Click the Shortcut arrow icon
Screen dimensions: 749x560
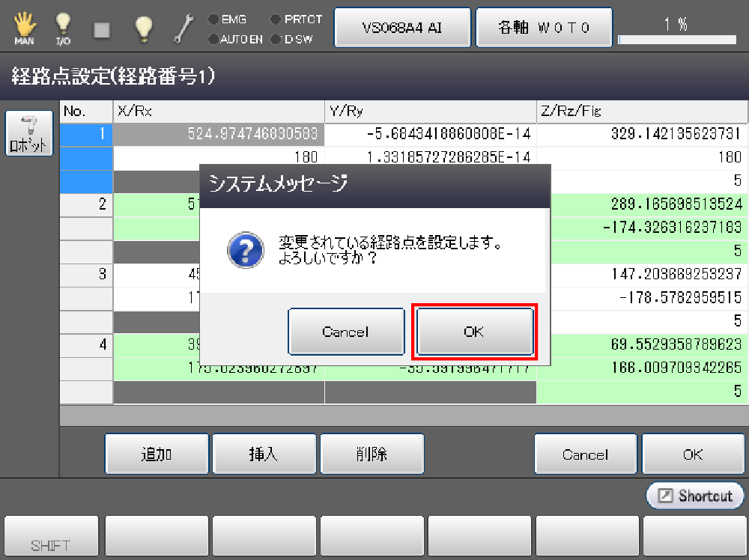click(666, 496)
